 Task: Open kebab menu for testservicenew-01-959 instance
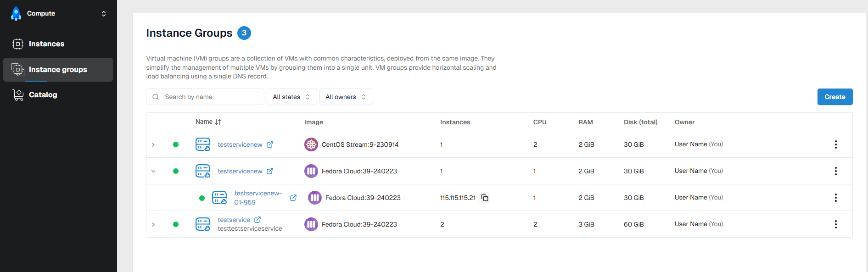(835, 198)
